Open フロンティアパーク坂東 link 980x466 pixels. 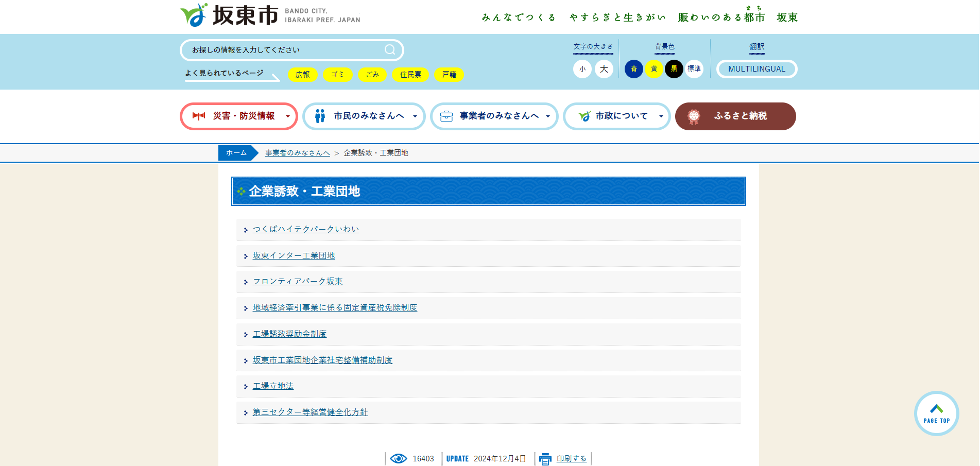click(x=298, y=281)
